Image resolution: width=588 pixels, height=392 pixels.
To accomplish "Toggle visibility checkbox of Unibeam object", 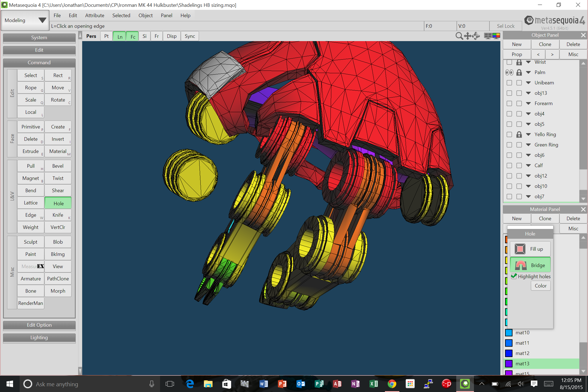I will 509,83.
